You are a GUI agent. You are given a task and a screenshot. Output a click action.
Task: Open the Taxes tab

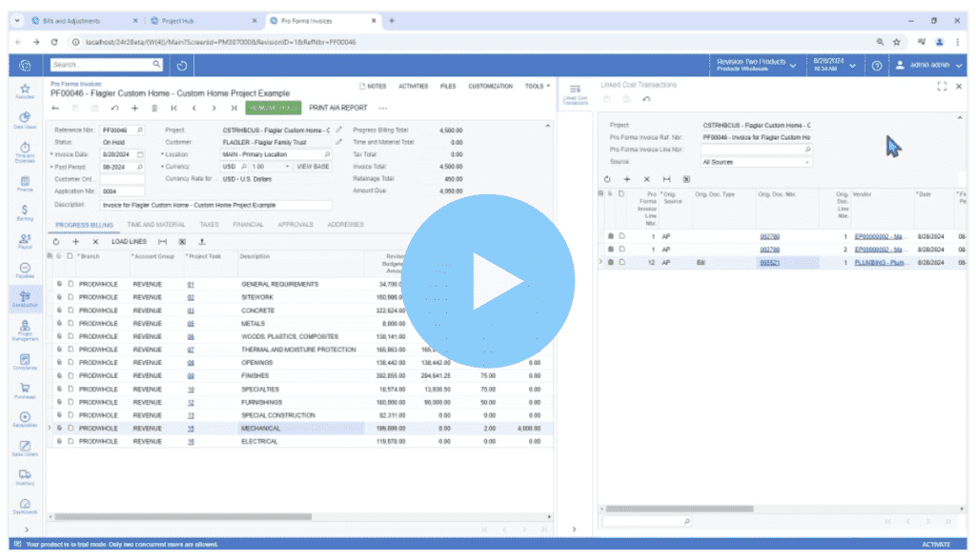pyautogui.click(x=209, y=225)
